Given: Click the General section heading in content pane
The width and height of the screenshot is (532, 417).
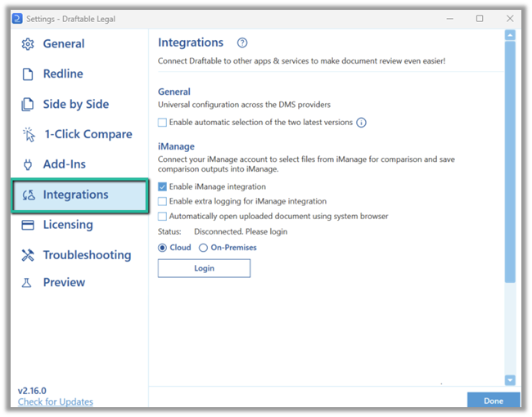Looking at the screenshot, I should click(x=174, y=92).
